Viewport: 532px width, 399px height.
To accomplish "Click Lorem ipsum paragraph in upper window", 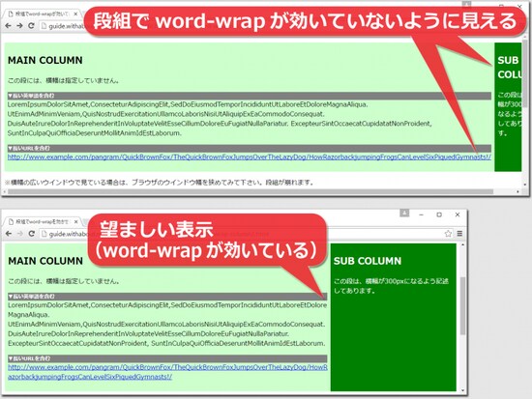I will click(x=220, y=119).
